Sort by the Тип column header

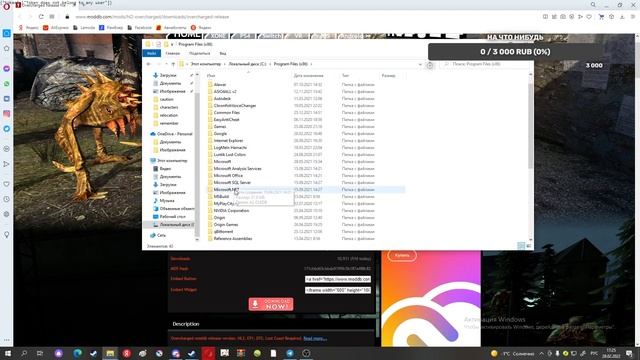[345, 76]
